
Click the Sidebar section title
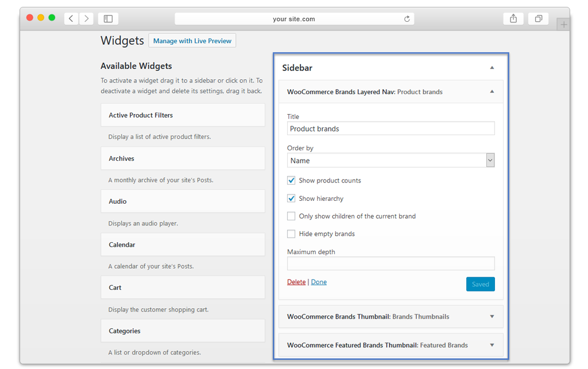click(297, 68)
